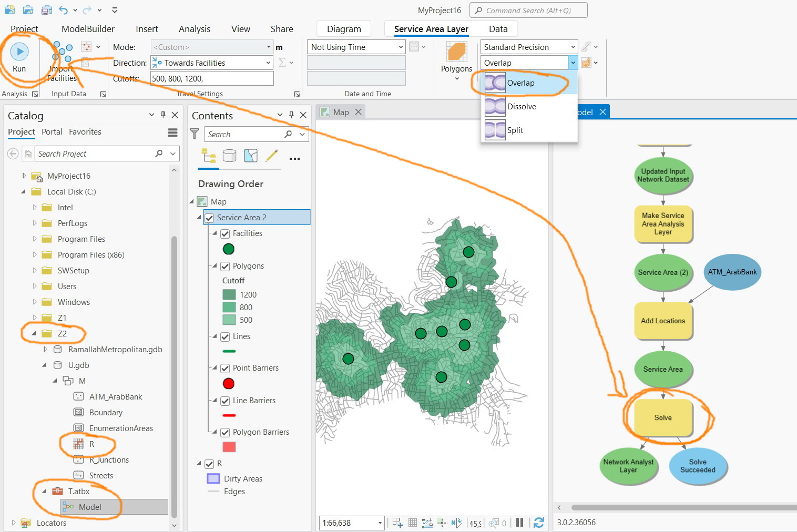The image size is (797, 532).
Task: Uncheck the Line Barriers sublayer
Action: click(x=225, y=400)
